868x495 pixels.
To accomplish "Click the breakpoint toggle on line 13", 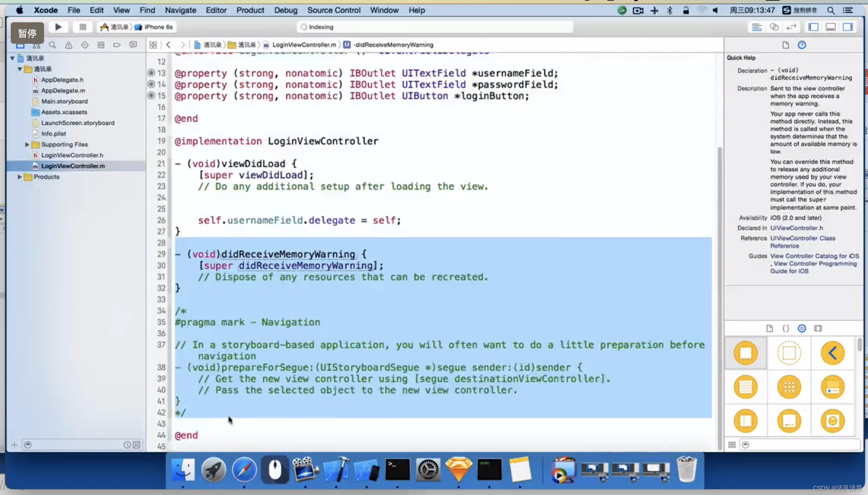I will [x=150, y=73].
